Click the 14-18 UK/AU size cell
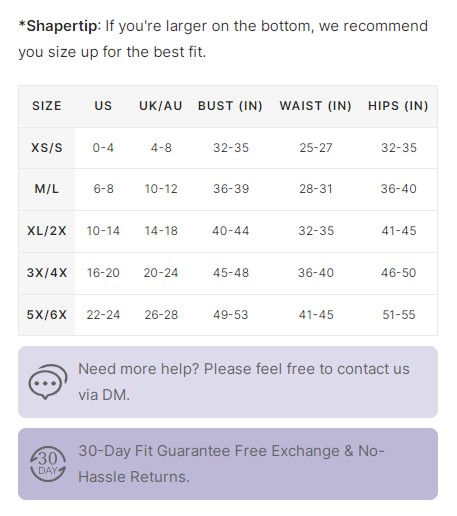Screen dimensions: 457x516 161,231
